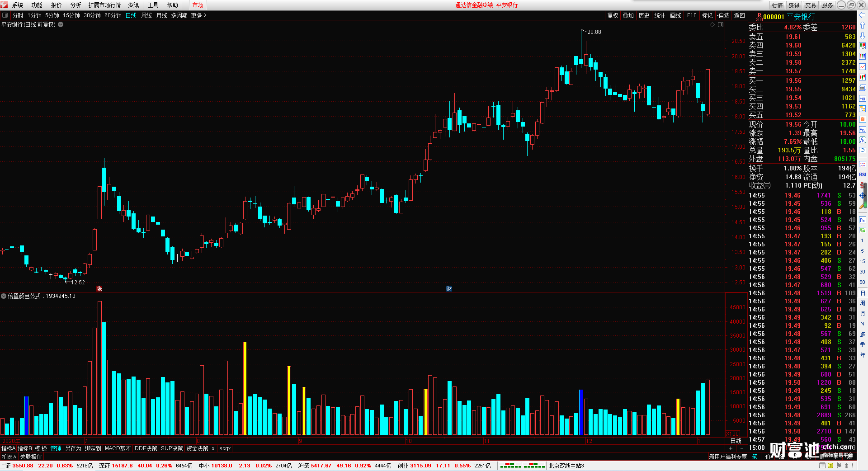Screen dimensions: 868x471
Task: Click the down arrow icon for next stock
Action: (863, 36)
